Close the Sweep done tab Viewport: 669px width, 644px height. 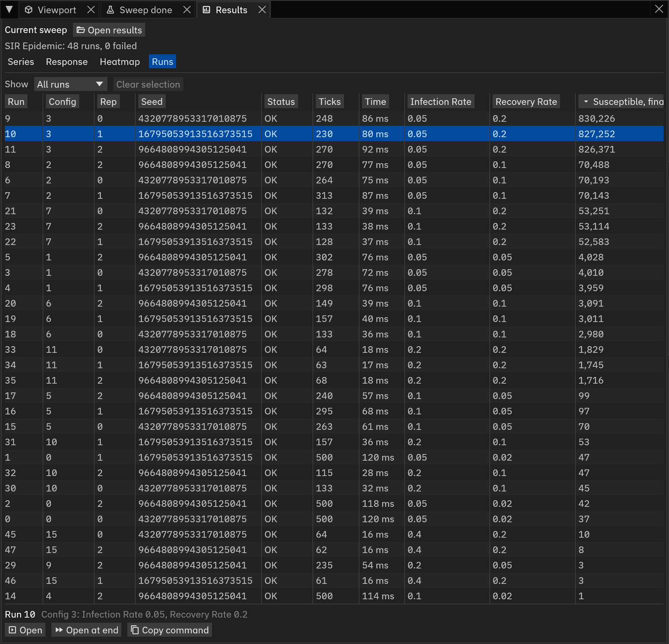[187, 10]
